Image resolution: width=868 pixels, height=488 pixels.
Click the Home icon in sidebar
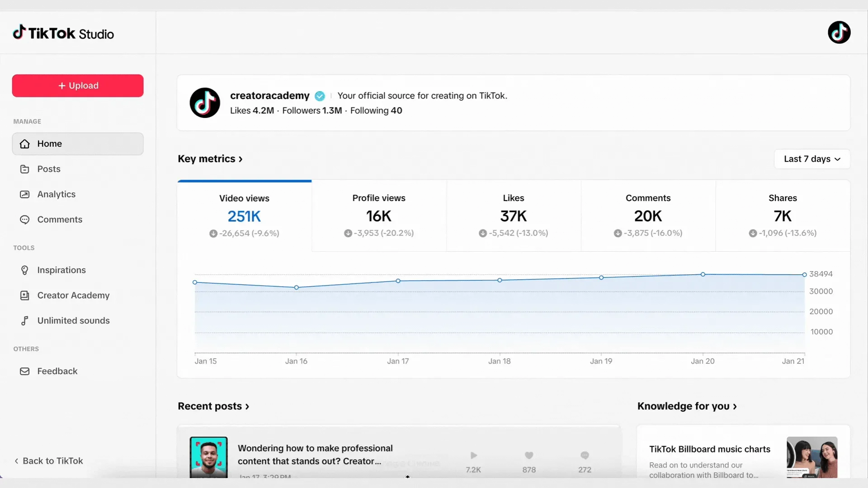(25, 143)
